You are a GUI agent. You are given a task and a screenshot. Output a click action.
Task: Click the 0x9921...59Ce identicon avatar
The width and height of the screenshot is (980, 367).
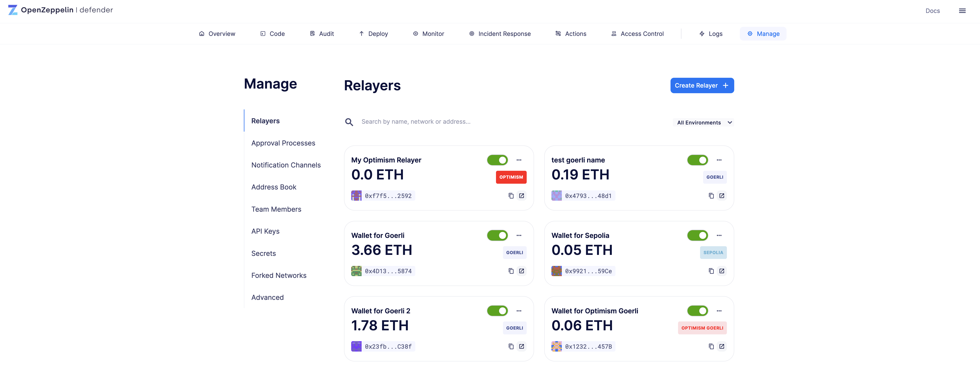[557, 271]
